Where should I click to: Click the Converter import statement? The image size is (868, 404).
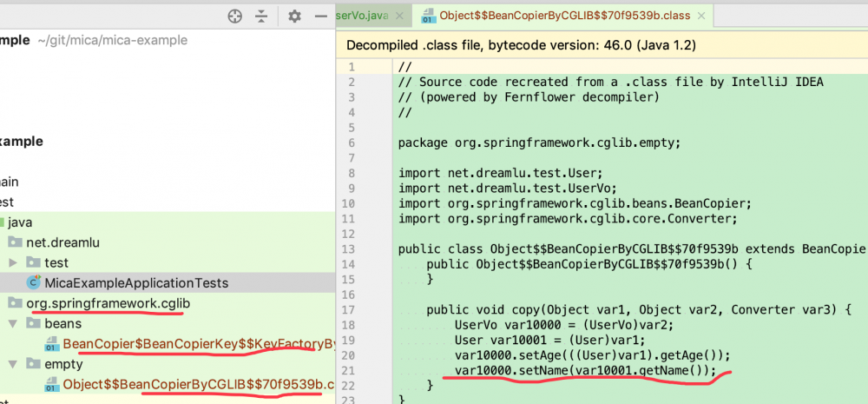568,218
